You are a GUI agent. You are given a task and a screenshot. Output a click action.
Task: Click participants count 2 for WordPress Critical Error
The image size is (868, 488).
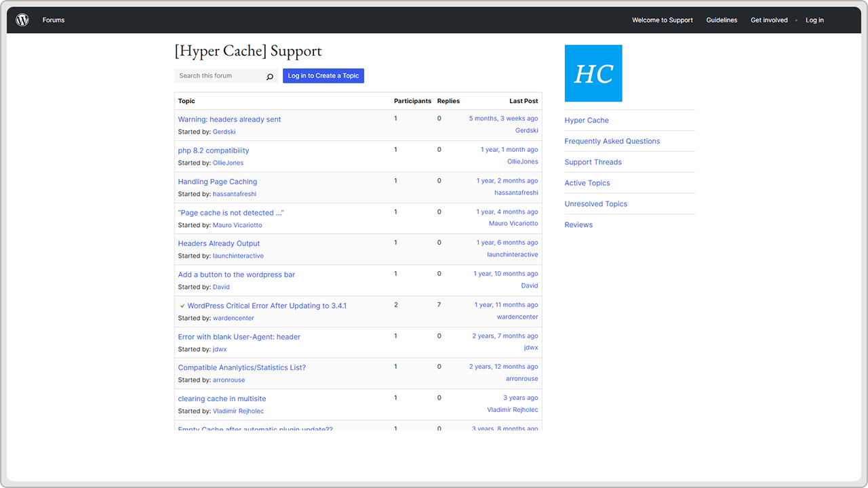pyautogui.click(x=396, y=305)
